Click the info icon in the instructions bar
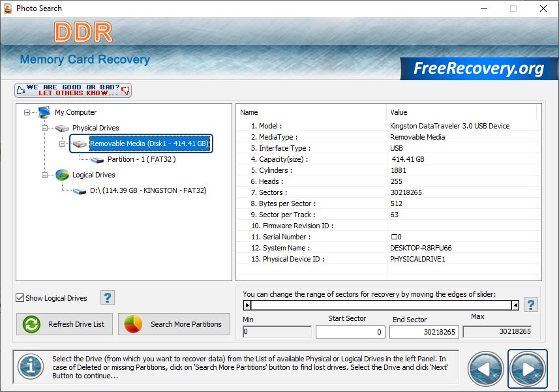The image size is (559, 392). (x=31, y=367)
